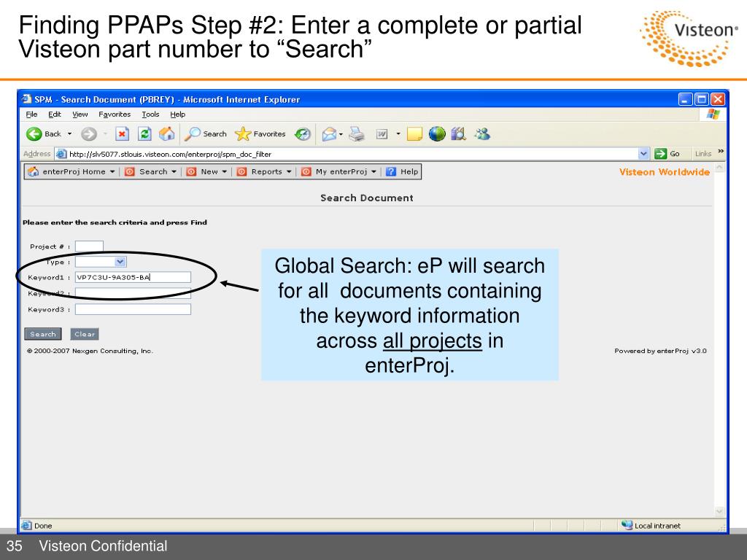Click the Links toolbar label
This screenshot has height=560, width=747.
coord(703,153)
